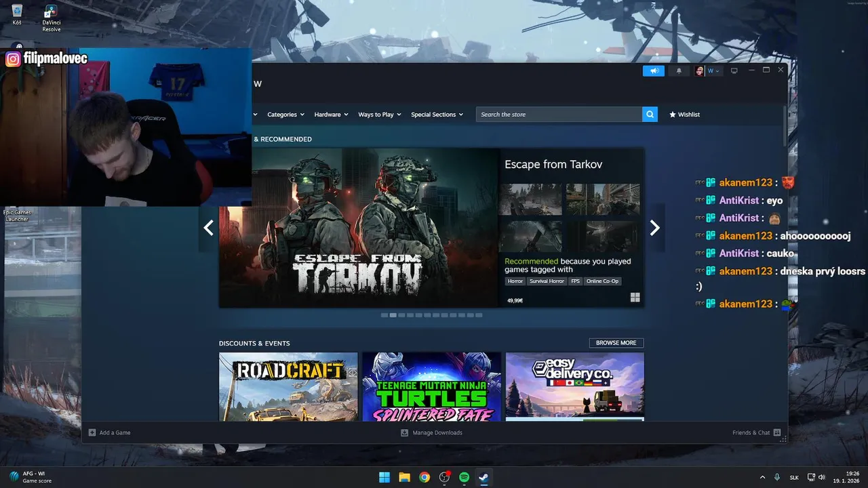This screenshot has height=488, width=868.
Task: Click the Friends & Chat icon
Action: [777, 432]
